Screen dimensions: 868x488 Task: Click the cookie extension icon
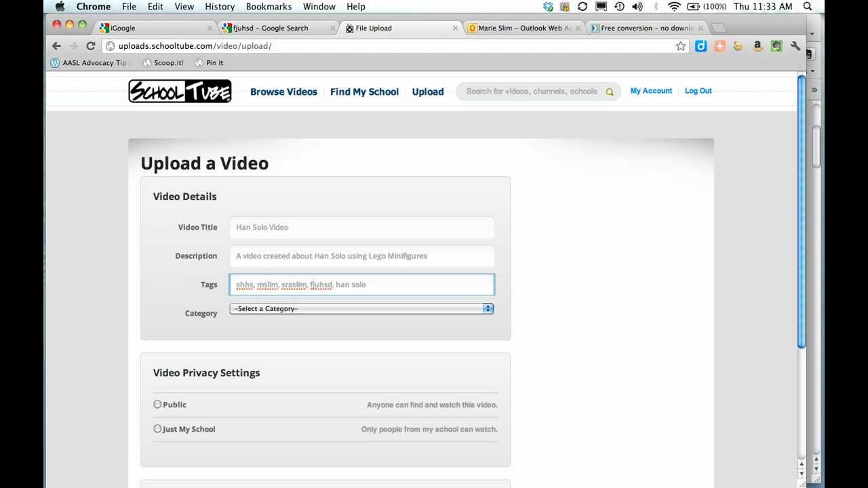tap(738, 46)
